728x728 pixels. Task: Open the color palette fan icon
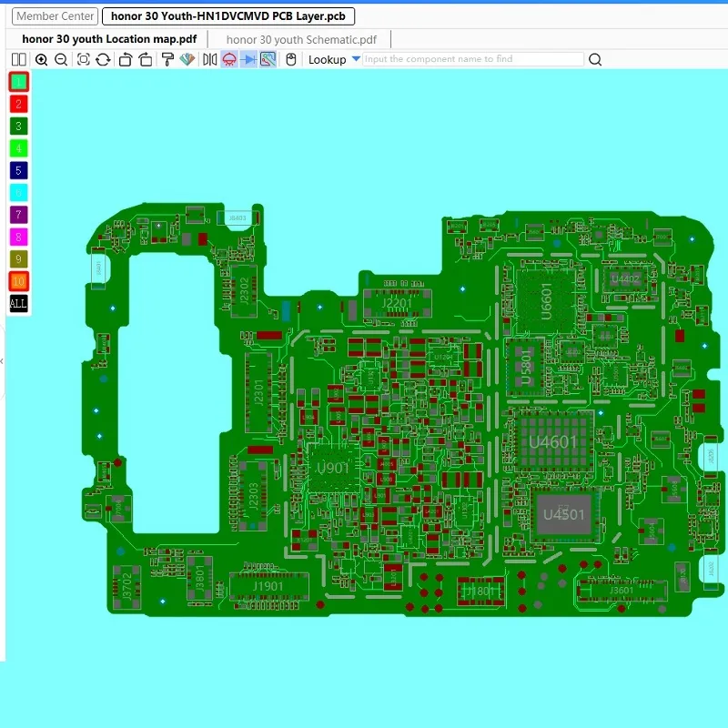(187, 59)
